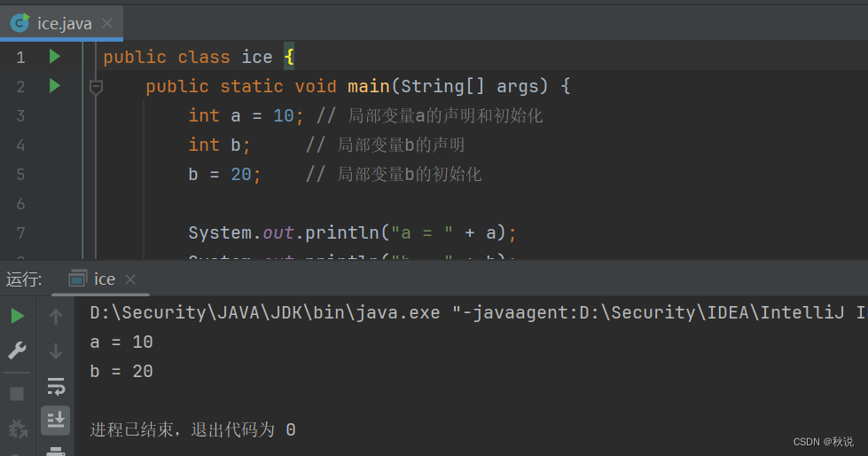This screenshot has width=868, height=456.
Task: Open run configuration wrench settings
Action: point(17,350)
